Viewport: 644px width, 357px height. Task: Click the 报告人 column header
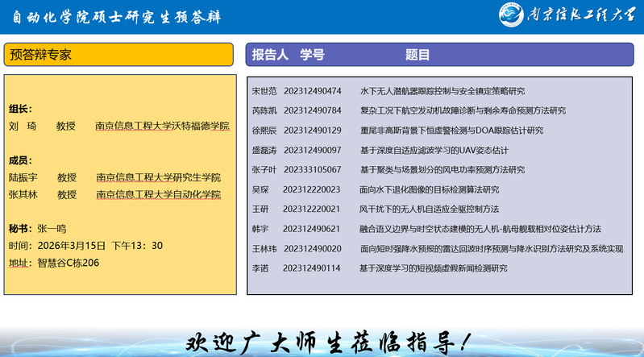click(270, 55)
